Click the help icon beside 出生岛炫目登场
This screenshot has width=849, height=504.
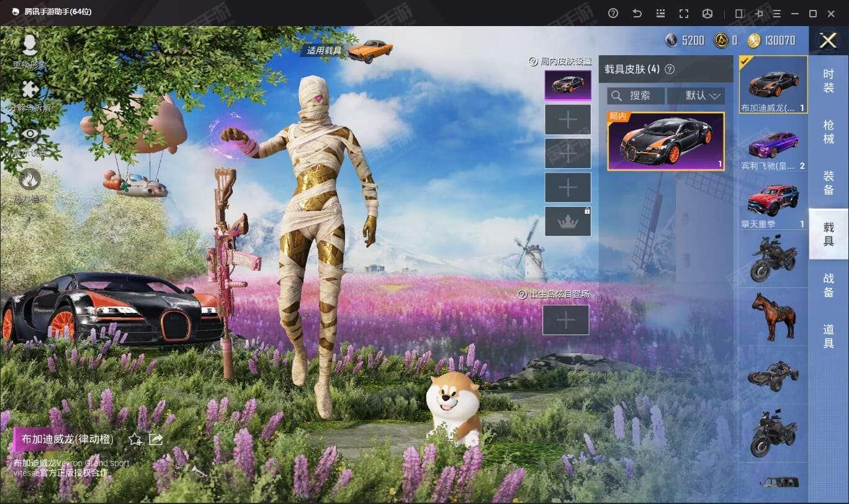point(522,294)
